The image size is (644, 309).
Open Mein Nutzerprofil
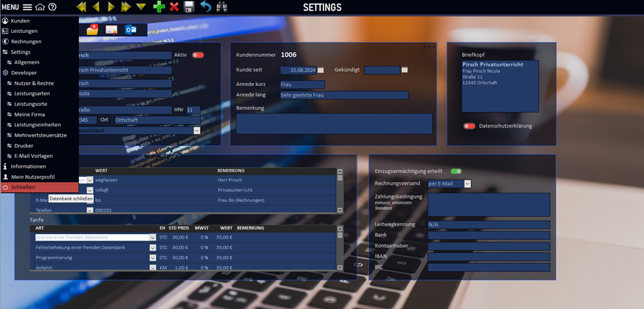33,177
